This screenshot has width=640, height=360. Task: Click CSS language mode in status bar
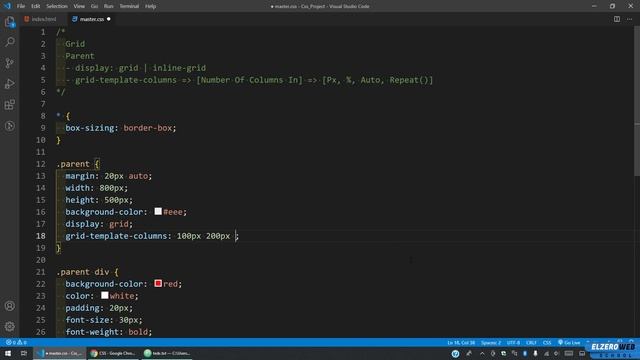tap(547, 342)
